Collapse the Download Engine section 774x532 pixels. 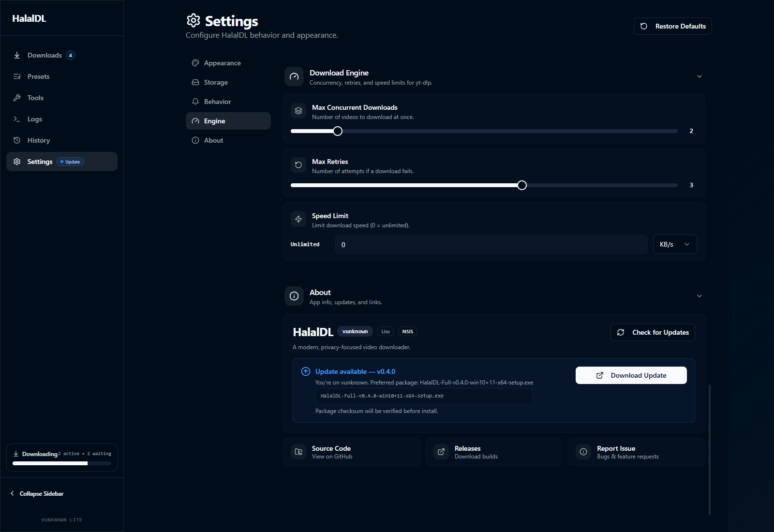(x=699, y=76)
